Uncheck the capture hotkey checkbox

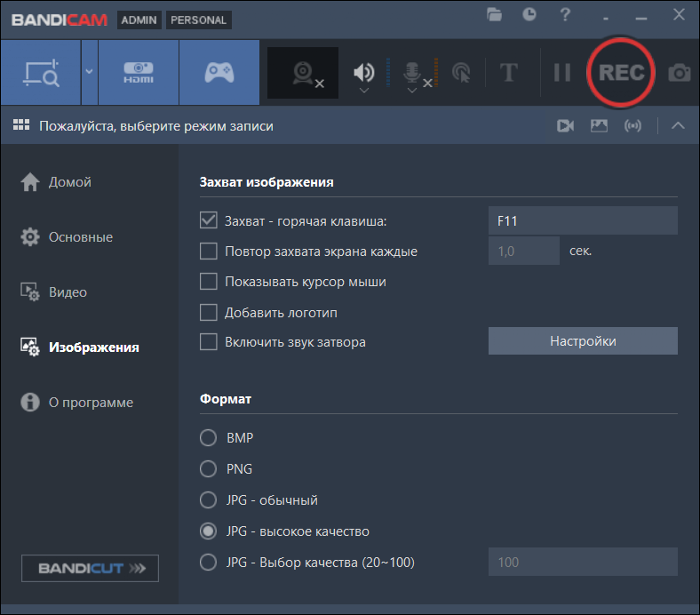click(x=209, y=220)
